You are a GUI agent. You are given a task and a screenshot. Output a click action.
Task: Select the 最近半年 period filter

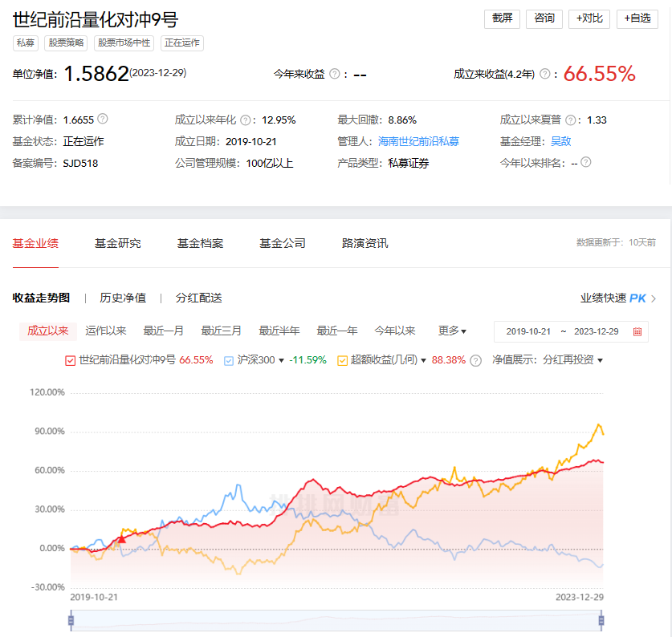click(279, 331)
